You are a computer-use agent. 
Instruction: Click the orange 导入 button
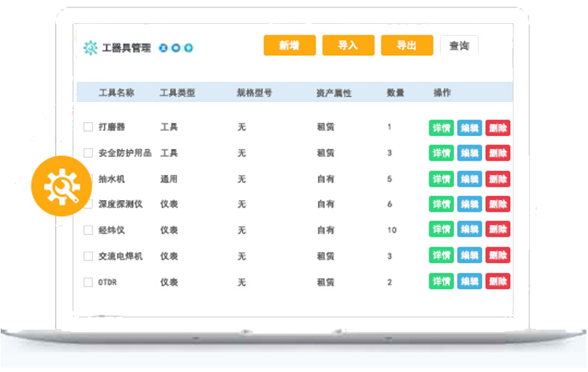[x=348, y=45]
